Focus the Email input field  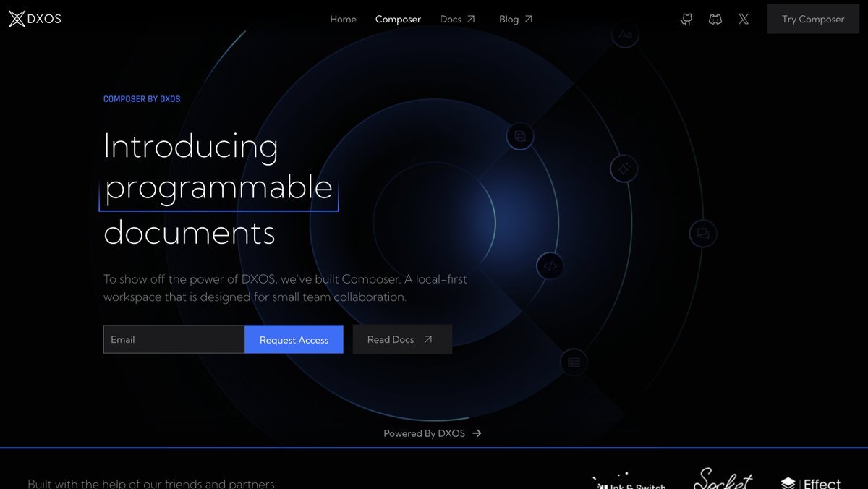point(174,340)
